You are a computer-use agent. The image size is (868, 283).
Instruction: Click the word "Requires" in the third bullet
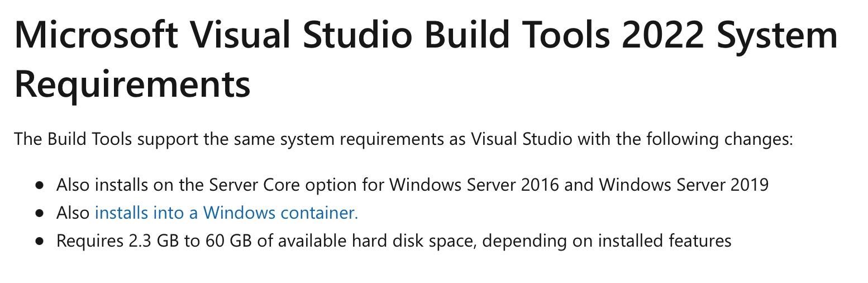pyautogui.click(x=87, y=241)
